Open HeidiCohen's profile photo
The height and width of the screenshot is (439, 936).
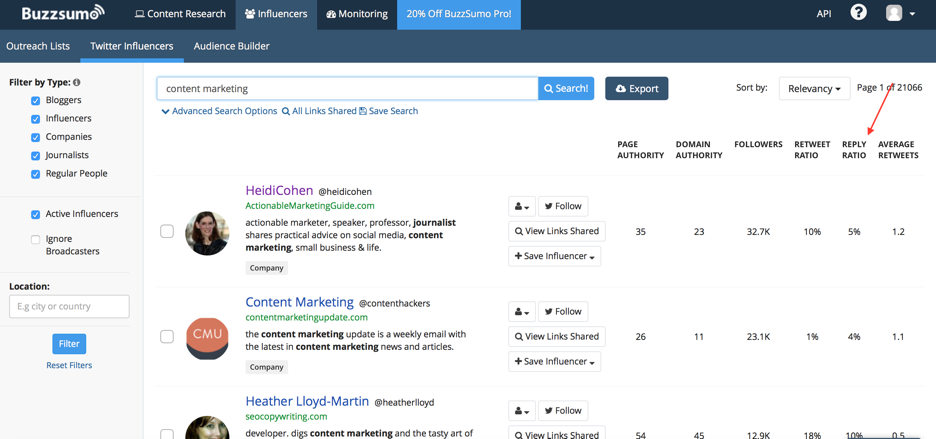coord(207,233)
